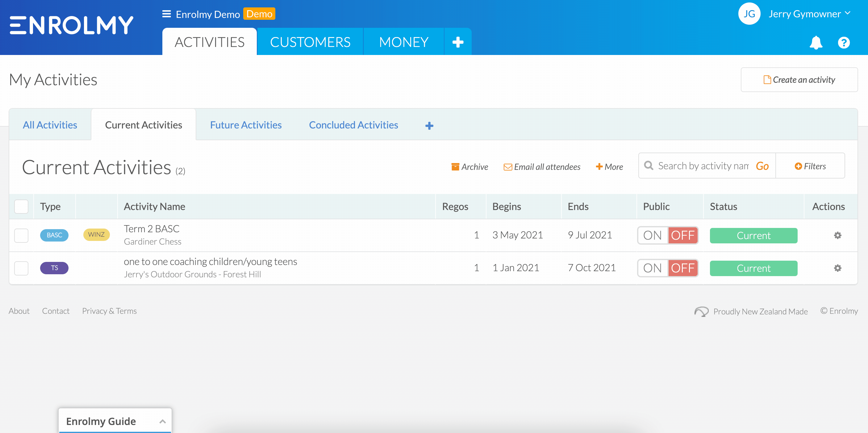Click the WINZ badge
Image resolution: width=868 pixels, height=433 pixels.
click(x=96, y=234)
